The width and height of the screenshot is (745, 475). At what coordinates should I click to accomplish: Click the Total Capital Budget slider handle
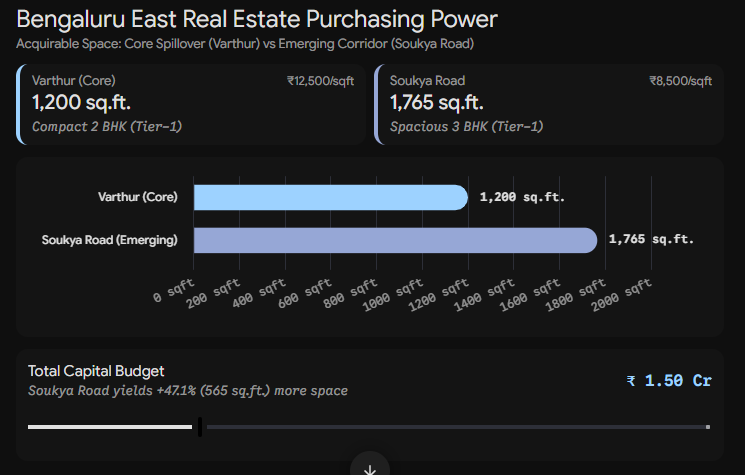200,427
